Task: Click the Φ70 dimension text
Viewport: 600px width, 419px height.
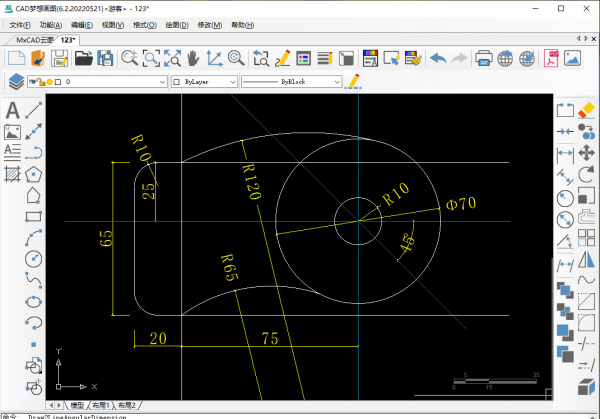Action: [x=461, y=204]
